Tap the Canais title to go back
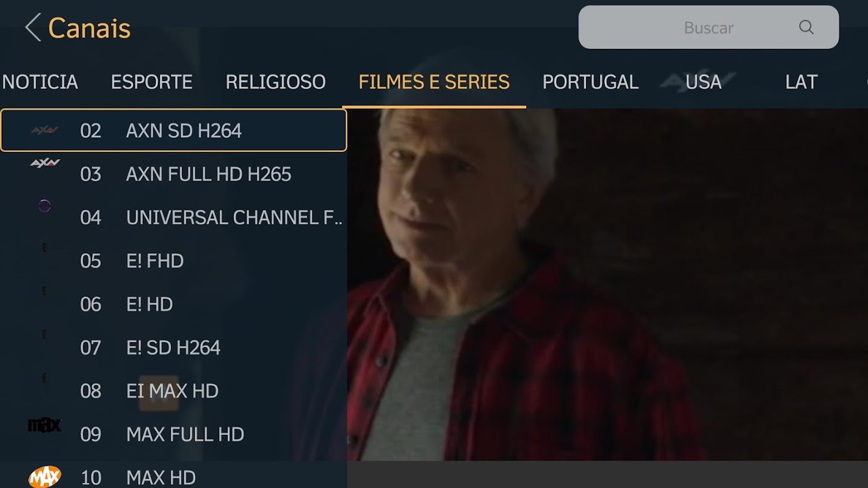 89,28
